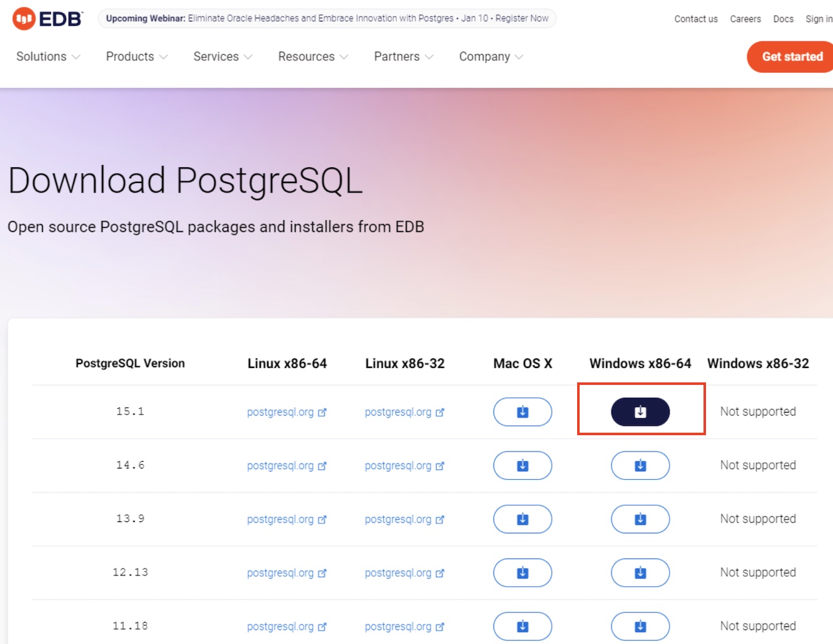Download PostgreSQL 14.6 for Mac OS X
Image resolution: width=833 pixels, height=644 pixels.
click(x=522, y=465)
